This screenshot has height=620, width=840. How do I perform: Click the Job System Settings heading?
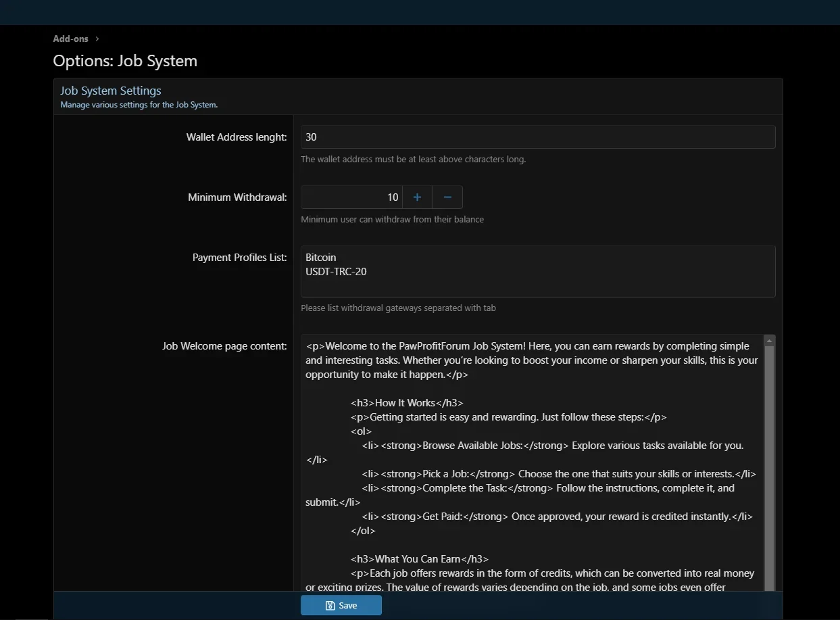pos(111,91)
